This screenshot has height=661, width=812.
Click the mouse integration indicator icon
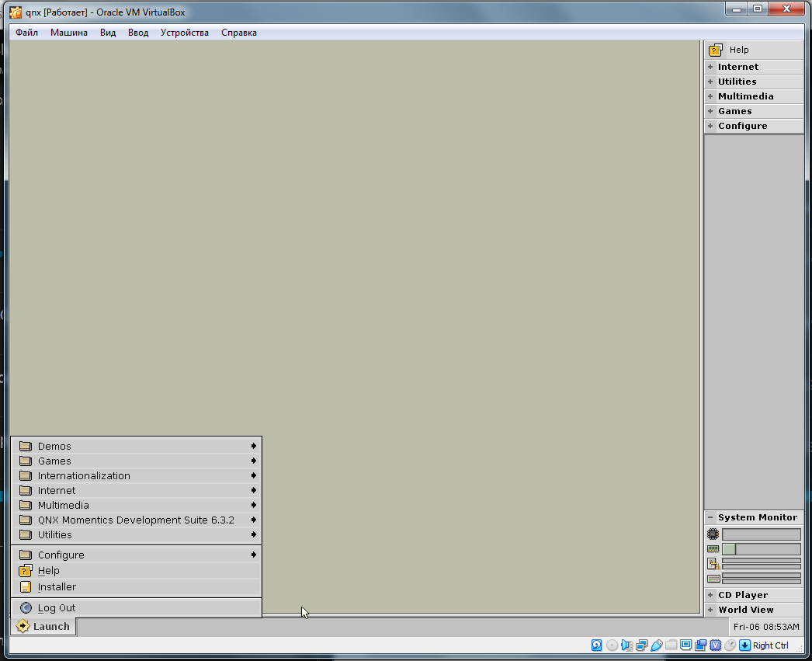coord(730,645)
